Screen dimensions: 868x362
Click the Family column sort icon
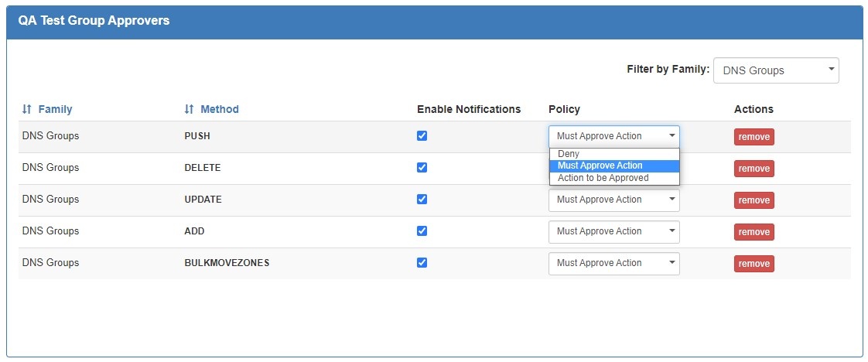27,110
